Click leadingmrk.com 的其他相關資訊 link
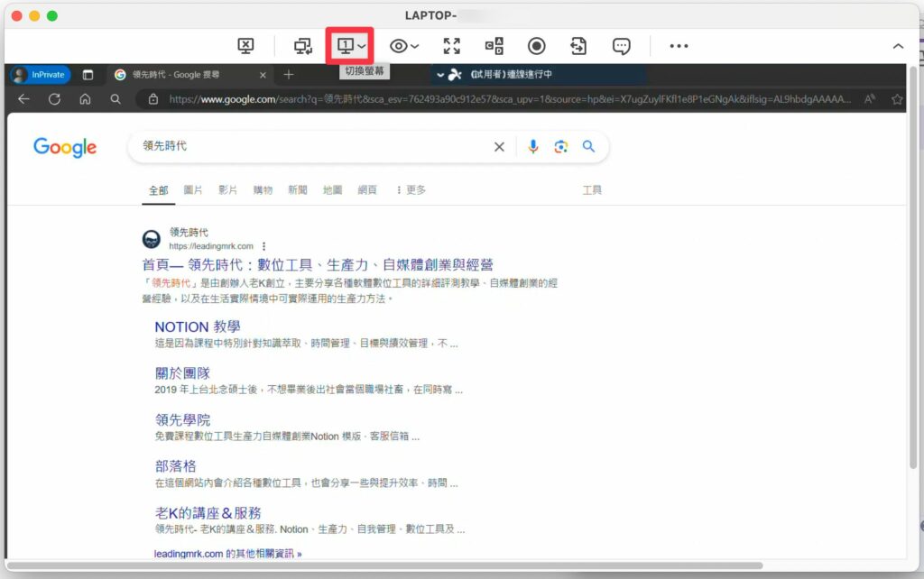The height and width of the screenshot is (579, 924). [x=227, y=554]
